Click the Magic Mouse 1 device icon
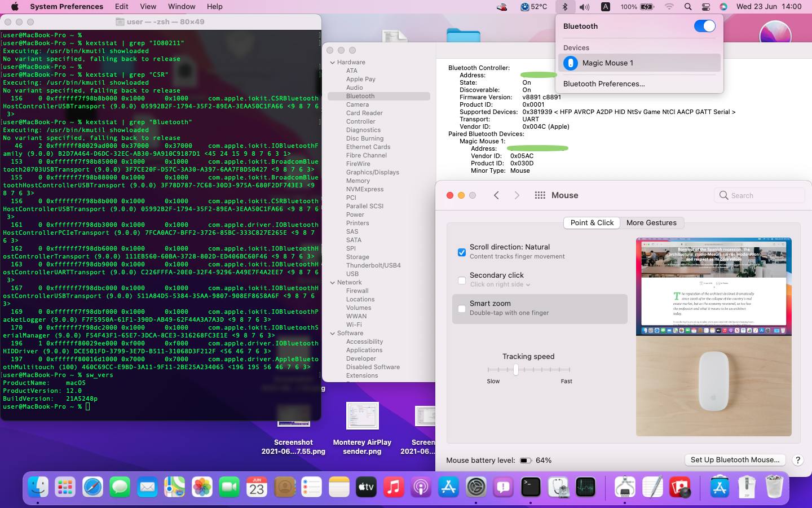The height and width of the screenshot is (508, 812). (x=571, y=63)
